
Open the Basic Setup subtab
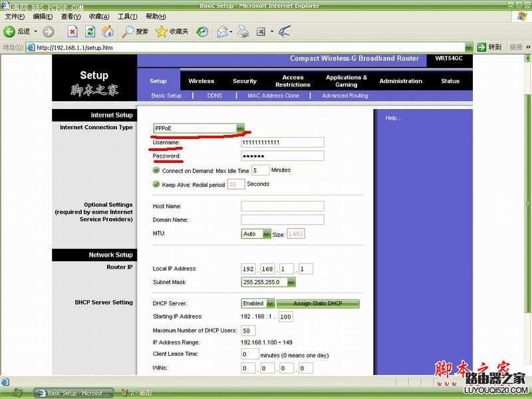[167, 96]
